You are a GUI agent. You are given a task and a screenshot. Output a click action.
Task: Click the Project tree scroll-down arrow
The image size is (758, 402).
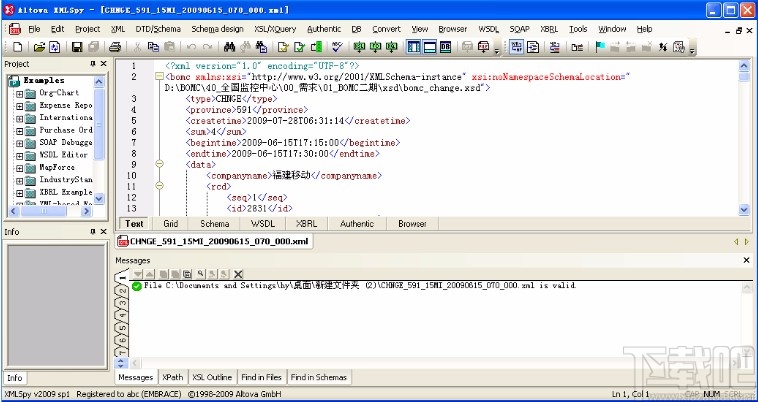(99, 198)
